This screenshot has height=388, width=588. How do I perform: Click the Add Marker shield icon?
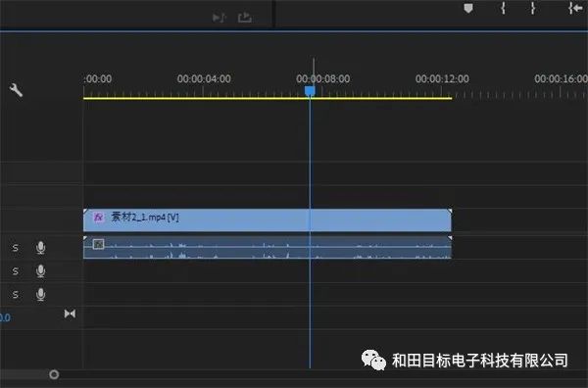click(x=468, y=8)
